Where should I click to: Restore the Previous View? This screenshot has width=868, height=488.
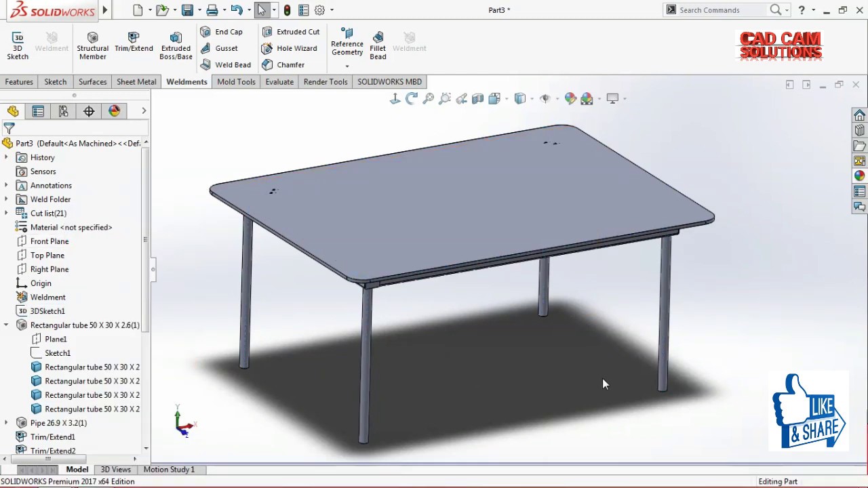click(x=461, y=99)
